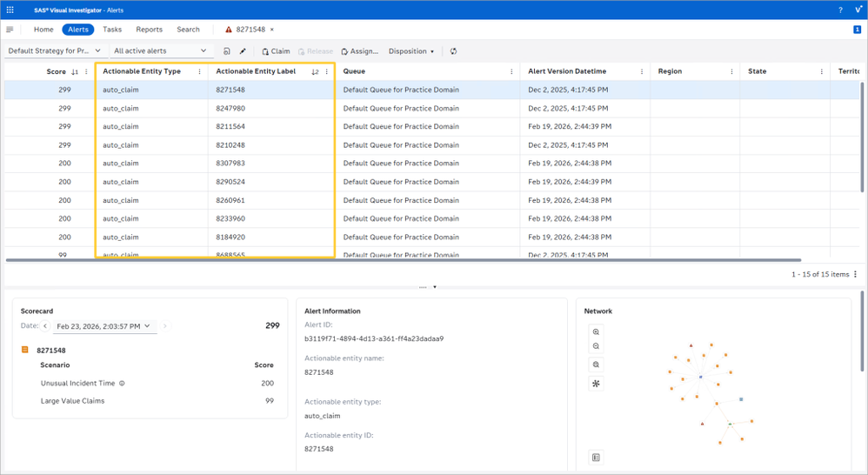Toggle Score column sort indicator

pos(76,72)
